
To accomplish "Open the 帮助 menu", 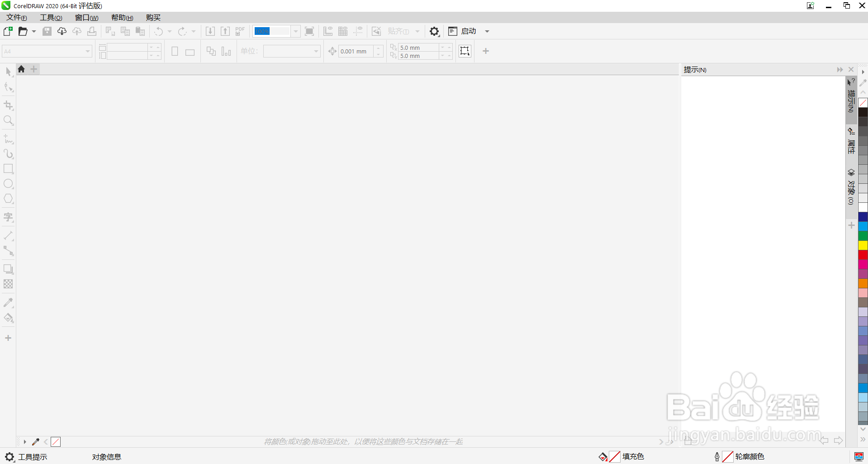I will (122, 18).
